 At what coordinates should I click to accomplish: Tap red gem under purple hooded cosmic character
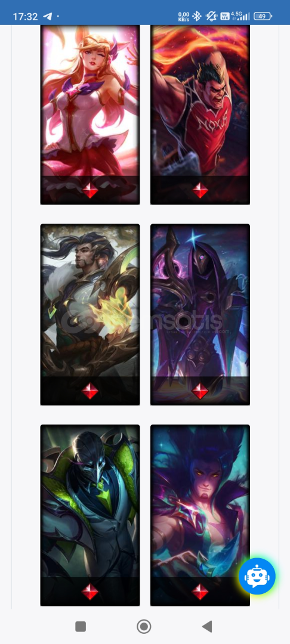200,391
